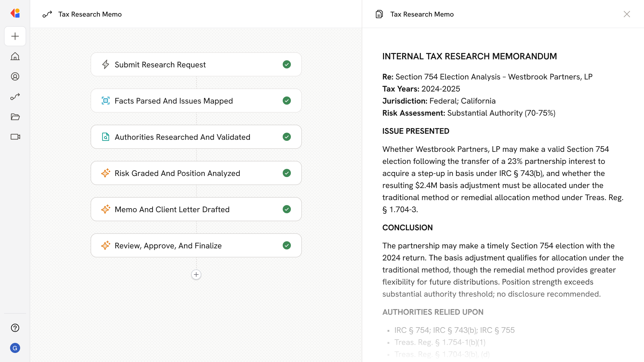The image size is (644, 362).
Task: Go to Home via sidebar icon
Action: click(15, 56)
